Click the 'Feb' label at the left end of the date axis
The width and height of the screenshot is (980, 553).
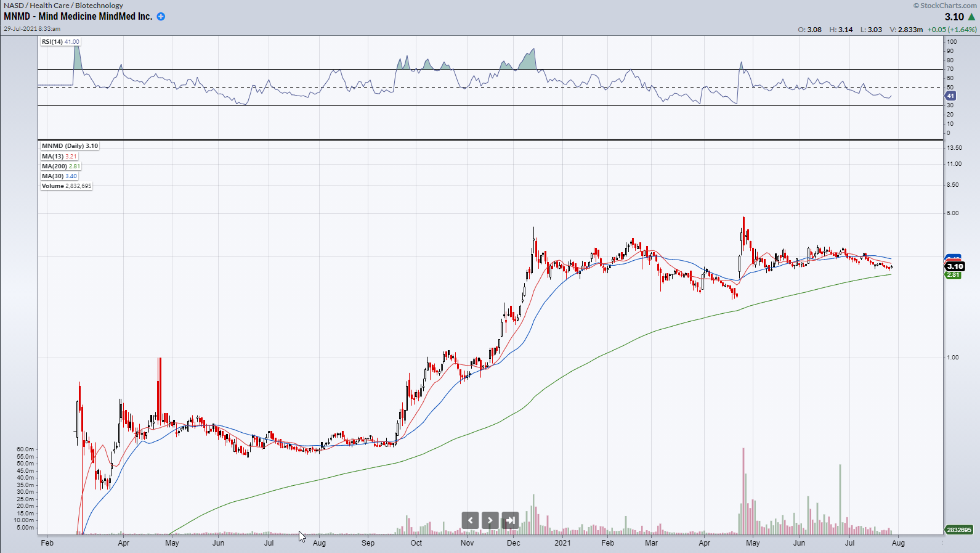point(47,543)
